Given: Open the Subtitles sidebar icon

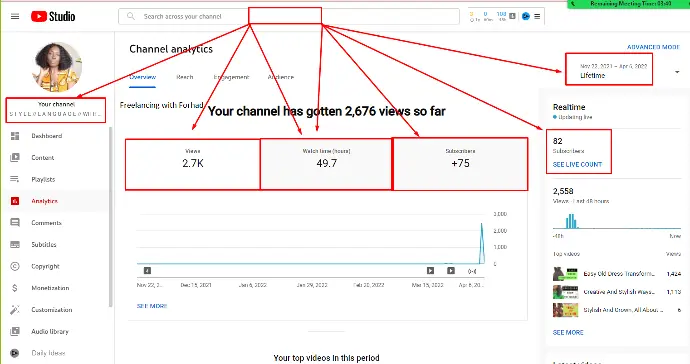Looking at the screenshot, I should [x=15, y=244].
